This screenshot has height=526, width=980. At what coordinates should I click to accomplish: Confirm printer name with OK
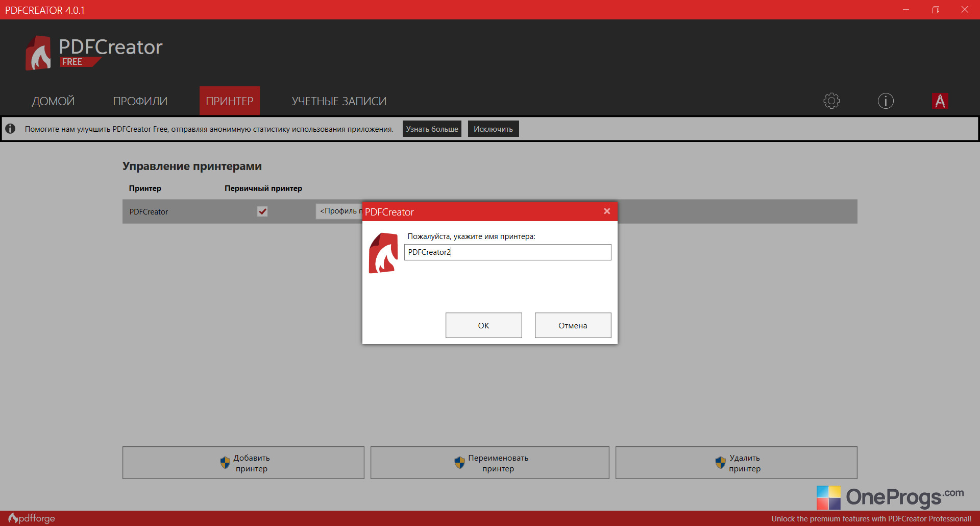point(483,325)
